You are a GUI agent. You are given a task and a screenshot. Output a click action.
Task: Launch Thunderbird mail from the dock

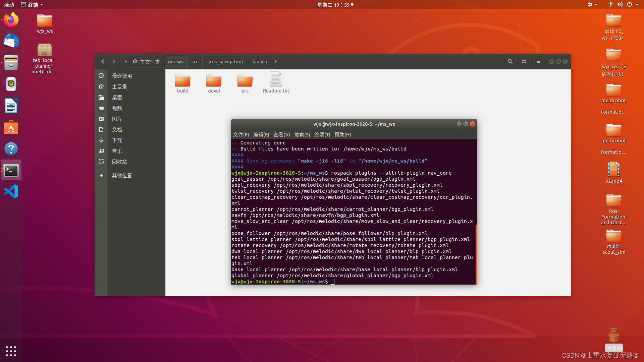11,41
